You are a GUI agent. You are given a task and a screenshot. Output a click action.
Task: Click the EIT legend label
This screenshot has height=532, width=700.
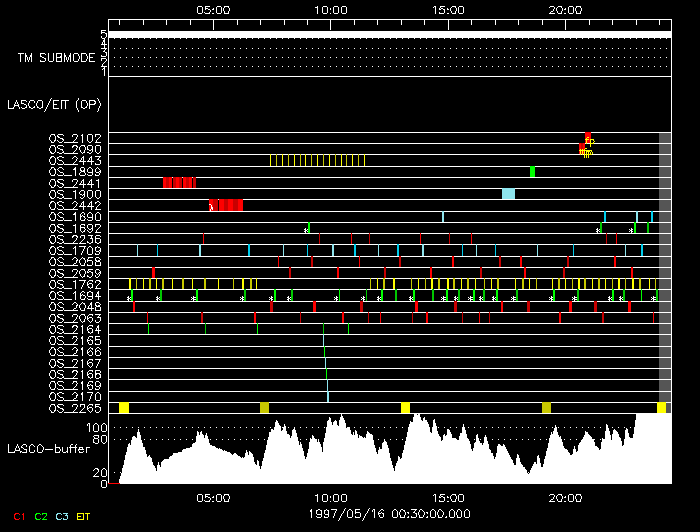84,516
